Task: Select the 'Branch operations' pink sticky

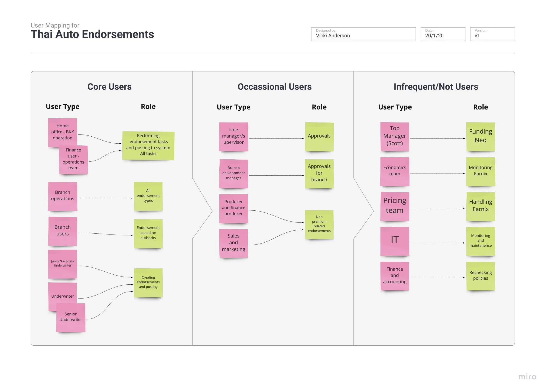Action: pos(62,196)
